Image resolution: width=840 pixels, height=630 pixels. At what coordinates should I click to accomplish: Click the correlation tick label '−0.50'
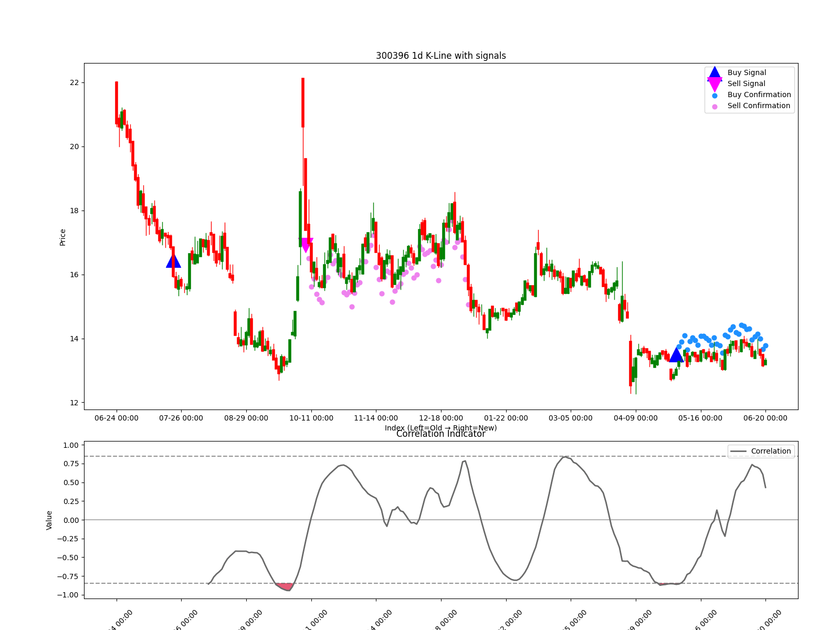(67, 558)
